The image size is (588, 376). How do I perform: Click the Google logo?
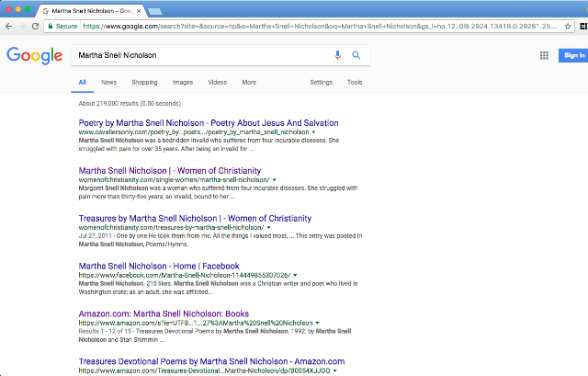coord(35,55)
